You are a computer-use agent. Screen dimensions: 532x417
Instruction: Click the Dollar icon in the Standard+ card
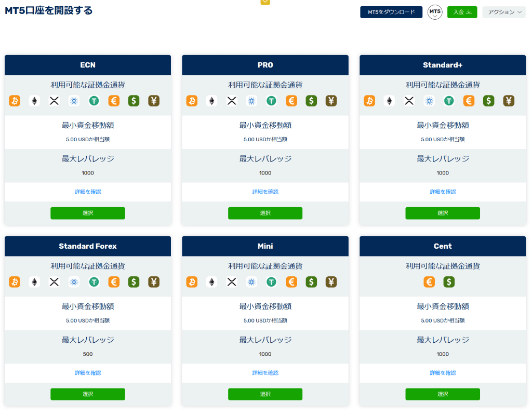pyautogui.click(x=488, y=101)
